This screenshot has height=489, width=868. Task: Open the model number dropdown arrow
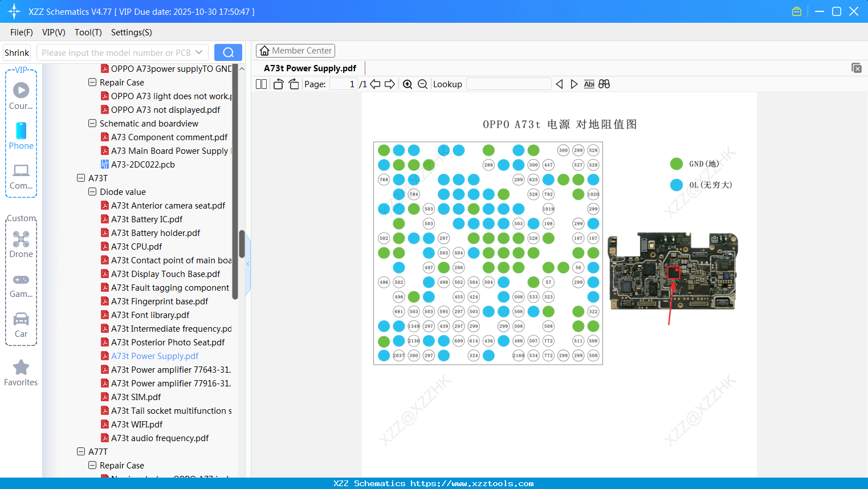click(199, 52)
